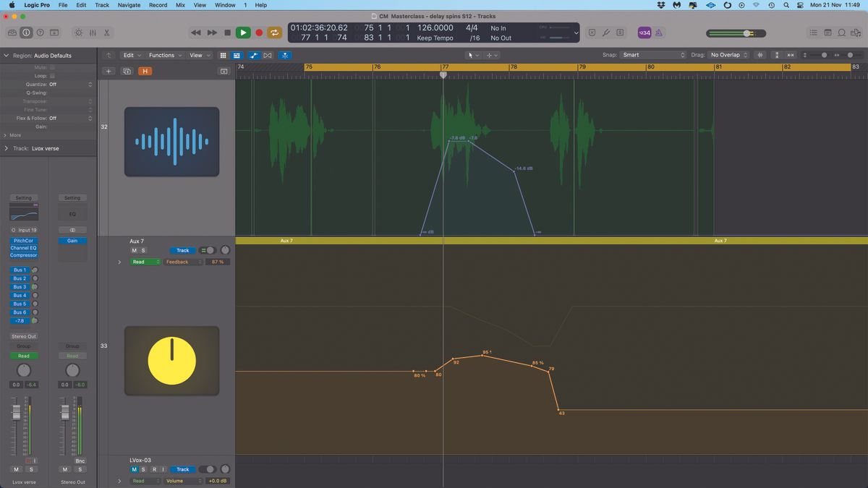Open the List Editors icon at top right
868x488 pixels.
pos(814,33)
